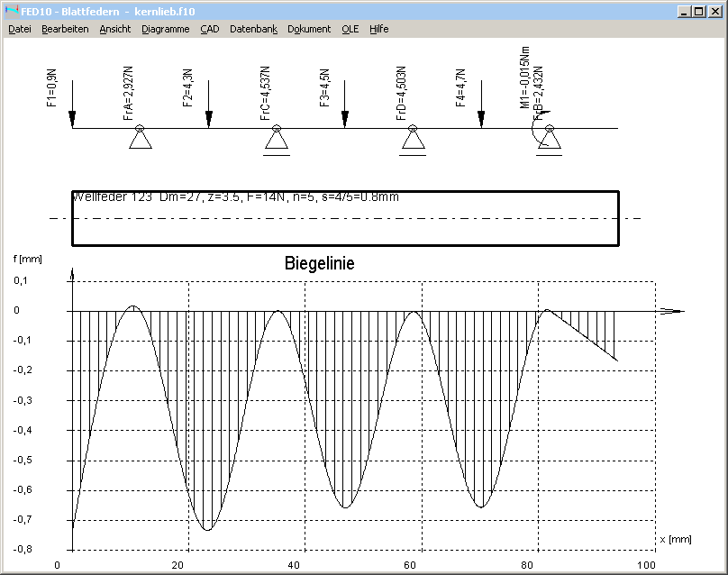Viewport: 728px width, 575px height.
Task: Click the FrB support with moment arrow
Action: 548,139
